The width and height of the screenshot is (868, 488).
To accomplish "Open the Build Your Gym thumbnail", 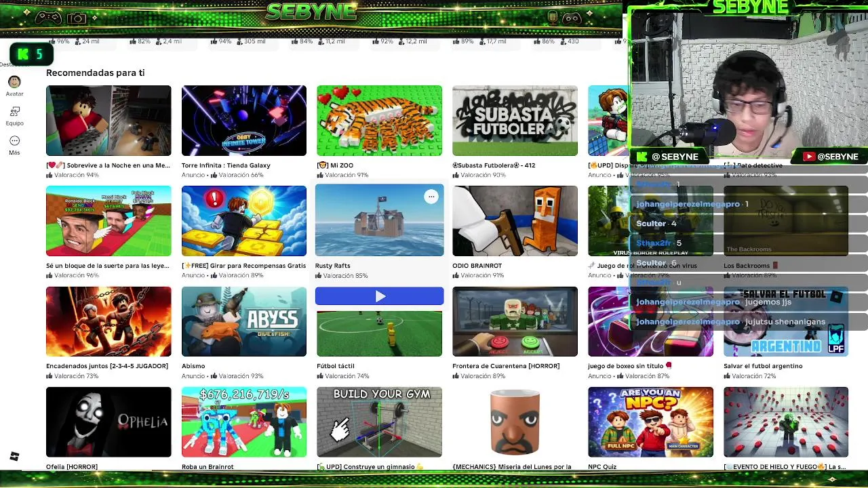I will (x=380, y=422).
